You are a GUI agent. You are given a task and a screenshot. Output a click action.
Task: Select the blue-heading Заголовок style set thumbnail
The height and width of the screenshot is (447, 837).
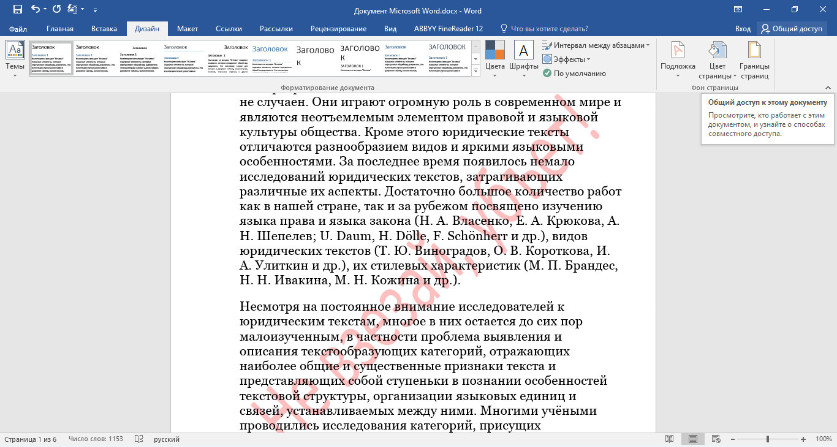pos(271,58)
